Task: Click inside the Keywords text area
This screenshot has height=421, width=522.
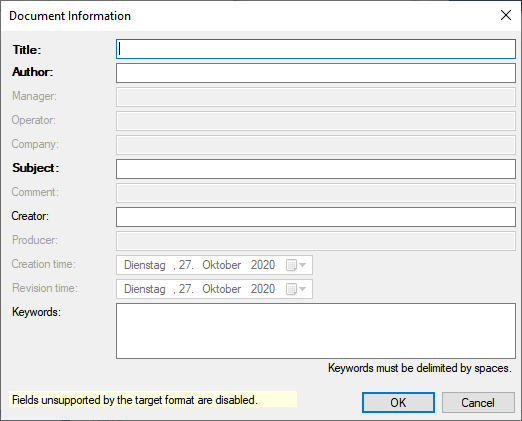Action: [x=316, y=331]
